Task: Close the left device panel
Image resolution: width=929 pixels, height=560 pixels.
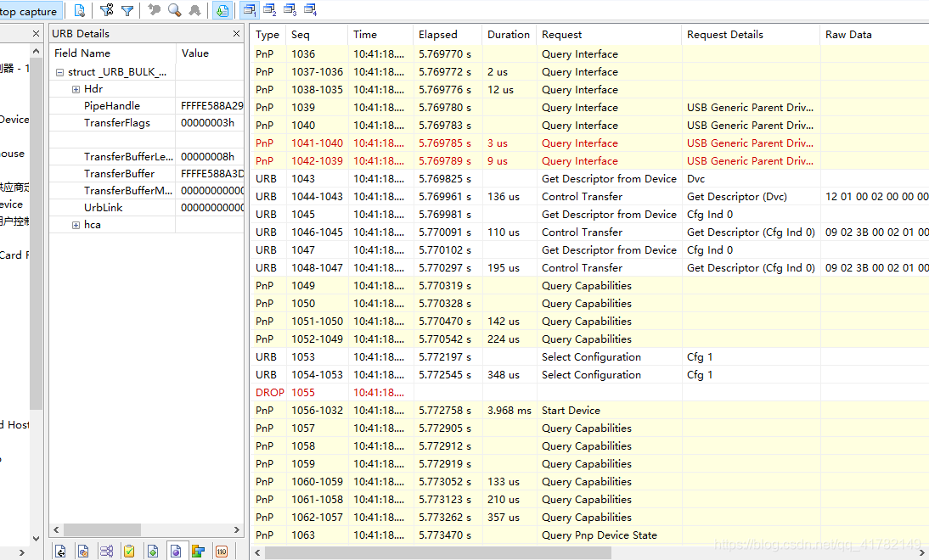Action: pos(36,34)
